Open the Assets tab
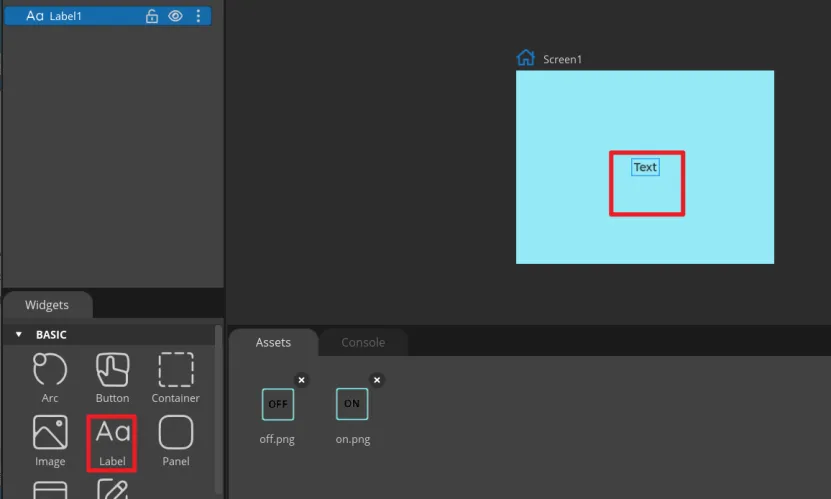Screen dimensions: 831x499 click(x=273, y=342)
